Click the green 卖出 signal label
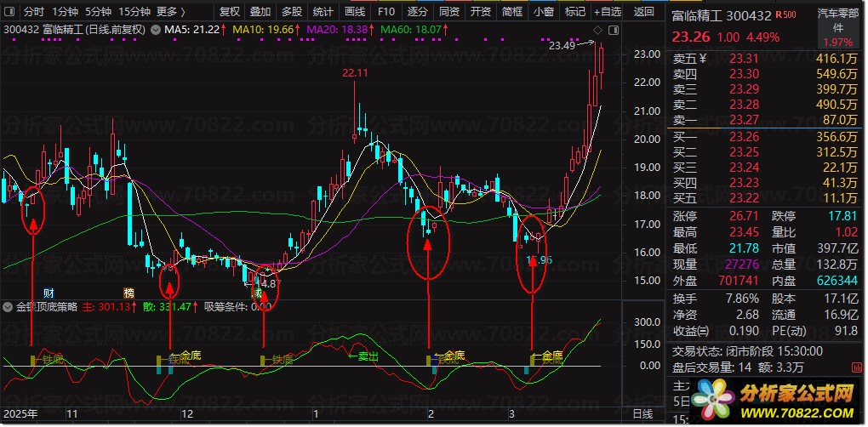 [x=363, y=356]
